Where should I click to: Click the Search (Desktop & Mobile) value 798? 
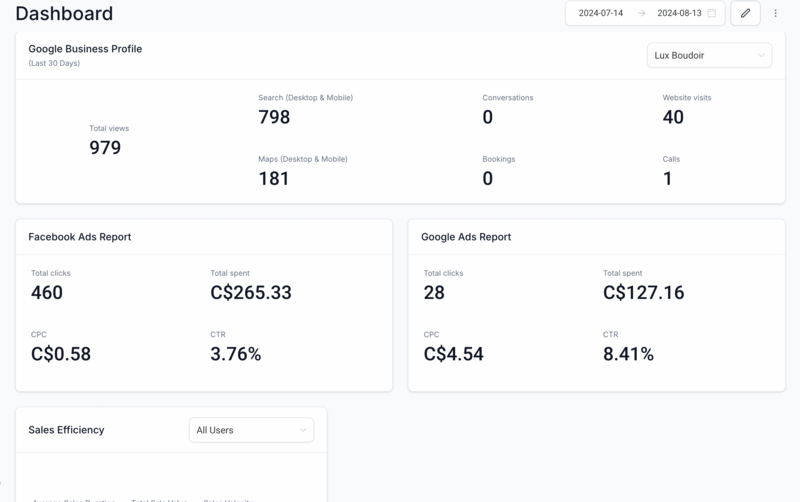click(x=274, y=117)
